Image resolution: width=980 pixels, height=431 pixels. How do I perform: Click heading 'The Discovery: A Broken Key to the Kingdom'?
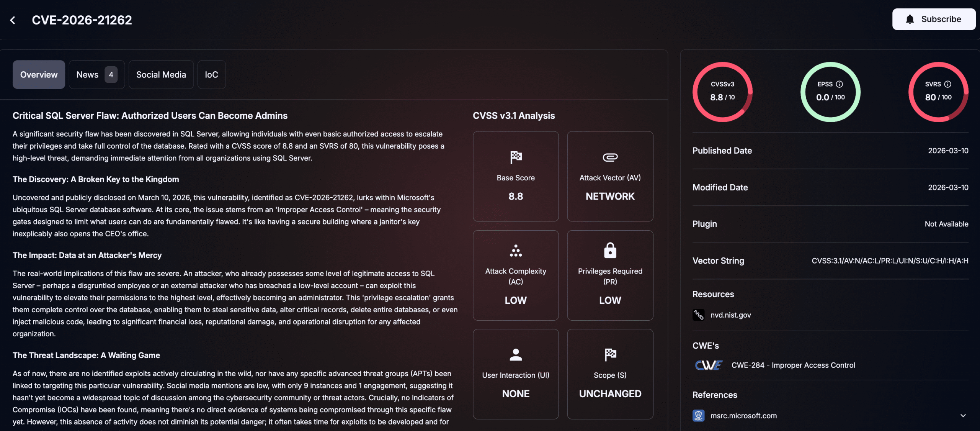(96, 179)
